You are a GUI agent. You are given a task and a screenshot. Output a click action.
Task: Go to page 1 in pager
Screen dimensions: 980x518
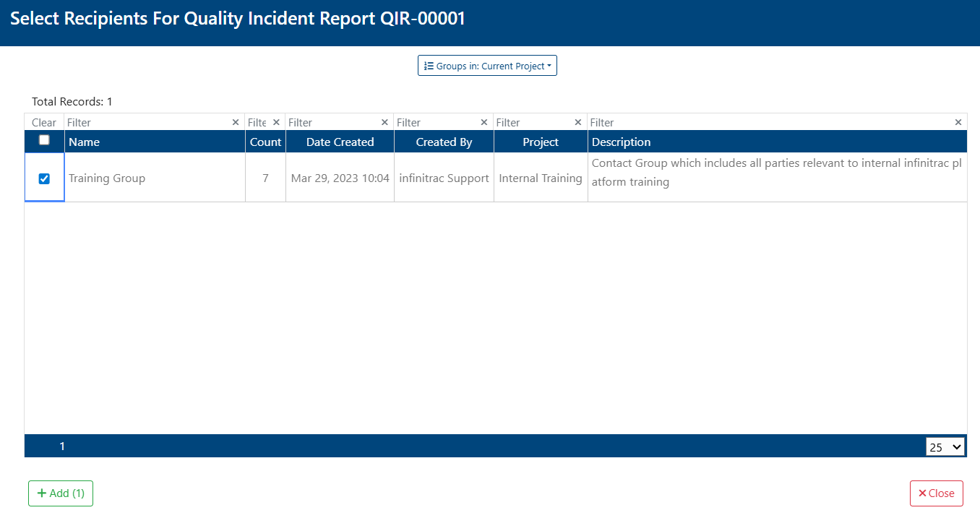tap(62, 446)
